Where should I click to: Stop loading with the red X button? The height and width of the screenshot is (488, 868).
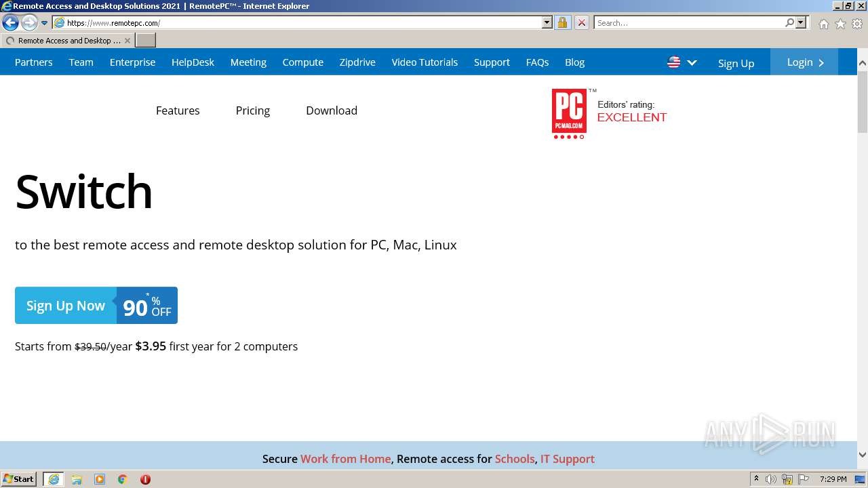pos(581,22)
